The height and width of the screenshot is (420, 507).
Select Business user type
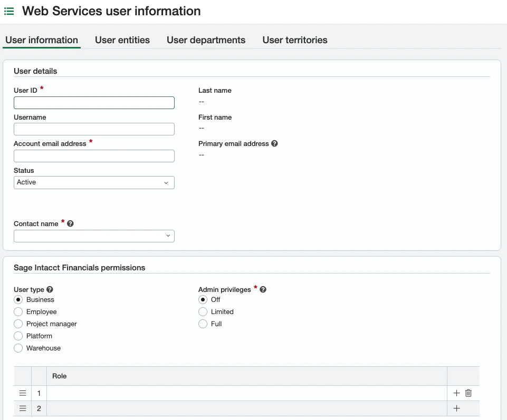pos(18,299)
